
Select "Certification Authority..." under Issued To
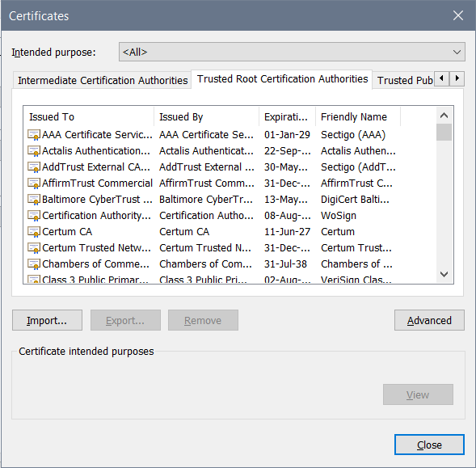tap(96, 215)
